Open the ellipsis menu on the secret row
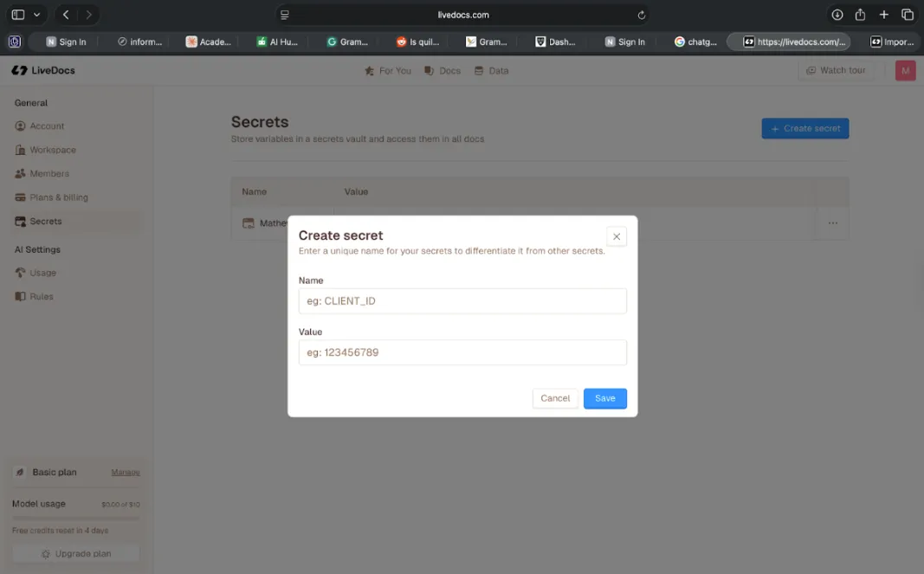The width and height of the screenshot is (924, 574). click(x=832, y=223)
